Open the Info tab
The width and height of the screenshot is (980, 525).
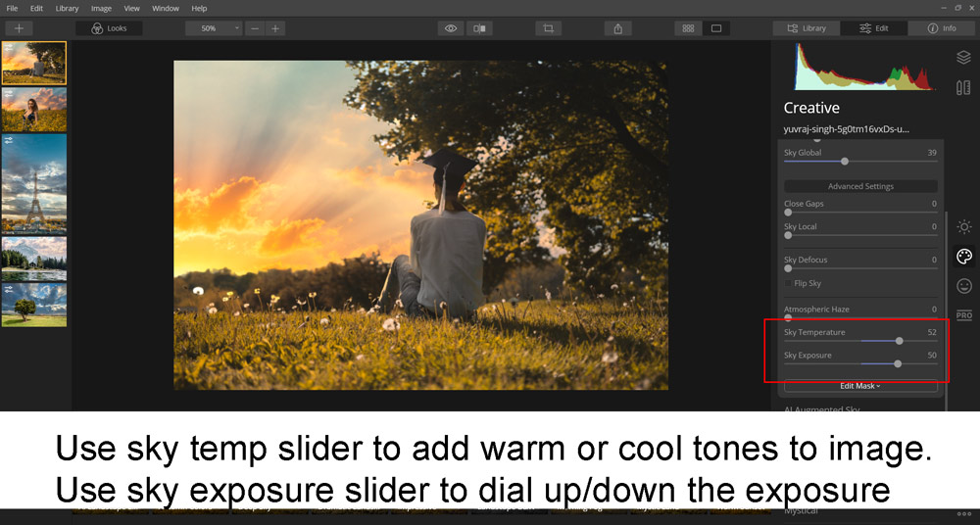pos(941,28)
